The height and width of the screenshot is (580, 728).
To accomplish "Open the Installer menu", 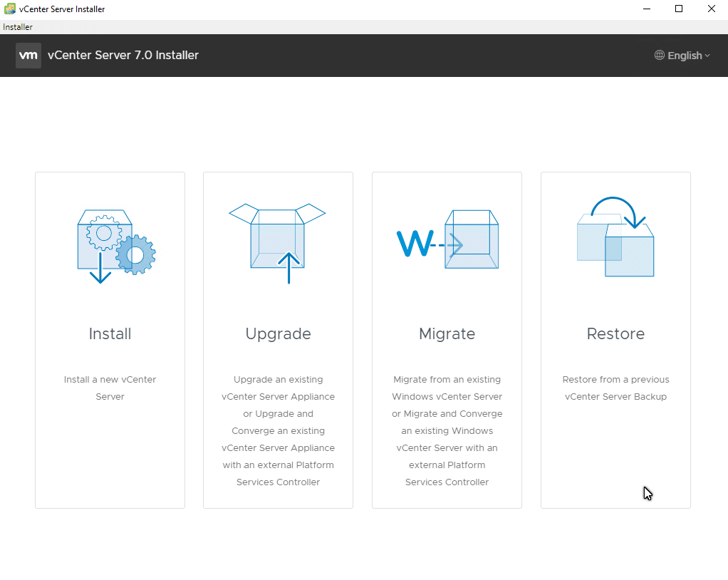I will point(18,27).
